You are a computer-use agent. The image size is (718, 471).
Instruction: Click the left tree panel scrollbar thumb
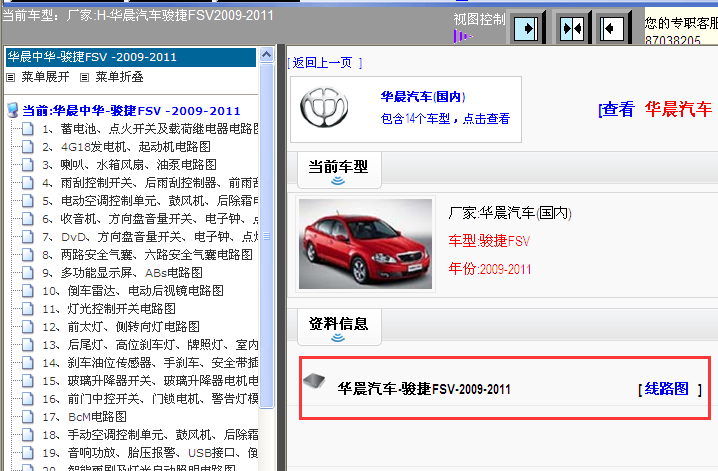pos(267,236)
